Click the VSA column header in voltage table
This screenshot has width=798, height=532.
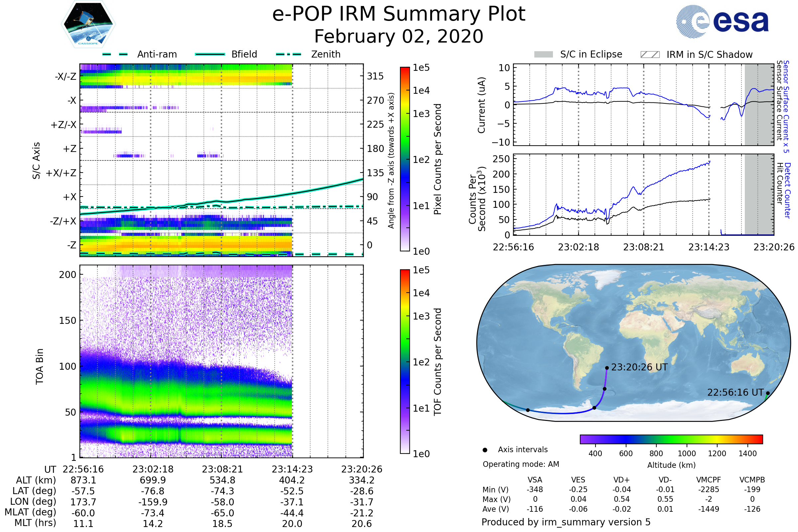tap(535, 480)
